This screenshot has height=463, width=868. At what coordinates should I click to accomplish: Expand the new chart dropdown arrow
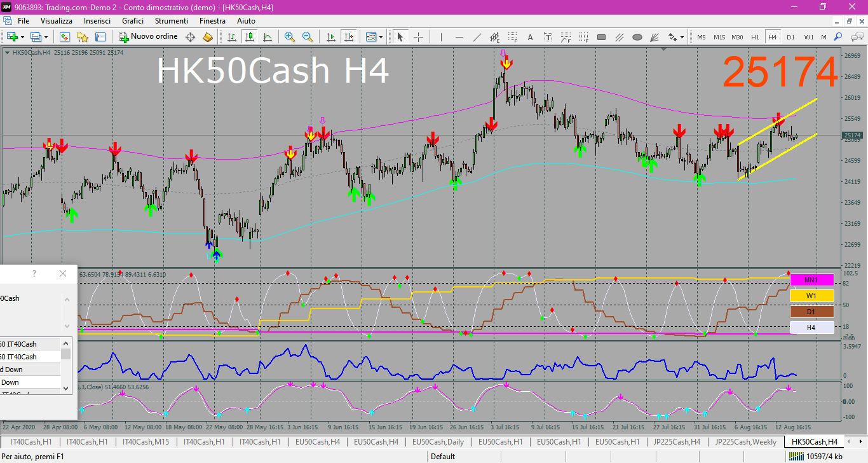[x=22, y=37]
